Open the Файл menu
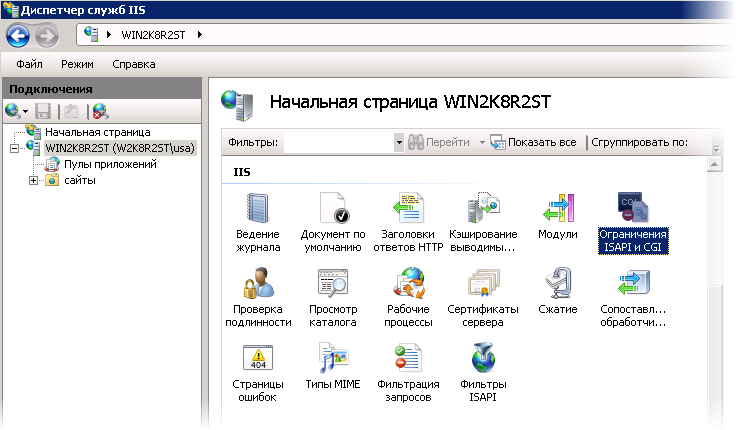Image resolution: width=736 pixels, height=430 pixels. pos(29,64)
